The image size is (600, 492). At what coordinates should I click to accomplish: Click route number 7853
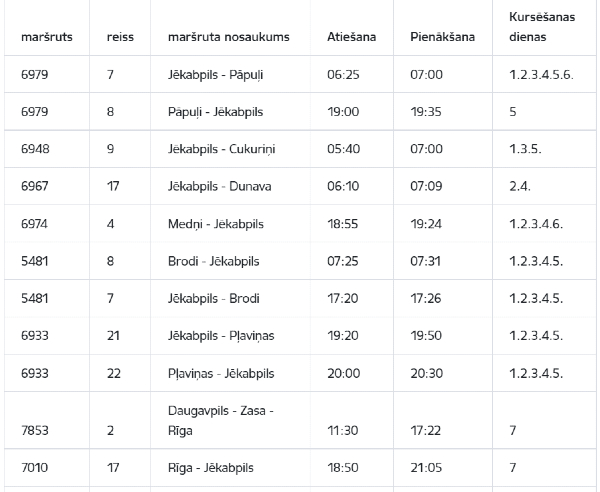pyautogui.click(x=35, y=430)
